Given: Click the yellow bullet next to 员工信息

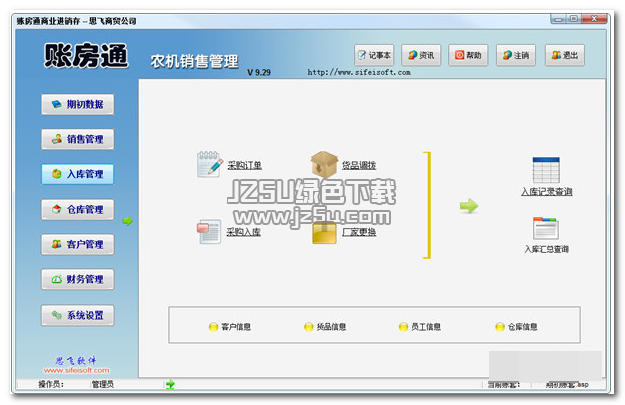Looking at the screenshot, I should coord(403,327).
